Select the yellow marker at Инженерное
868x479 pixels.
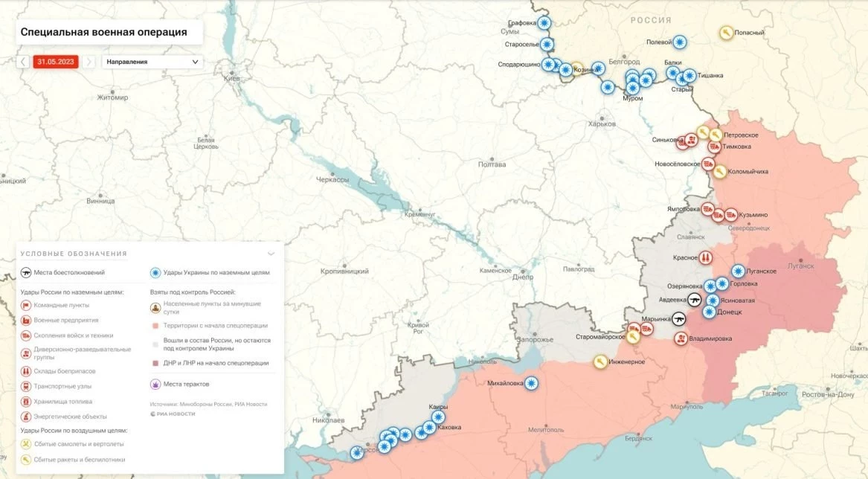(599, 361)
